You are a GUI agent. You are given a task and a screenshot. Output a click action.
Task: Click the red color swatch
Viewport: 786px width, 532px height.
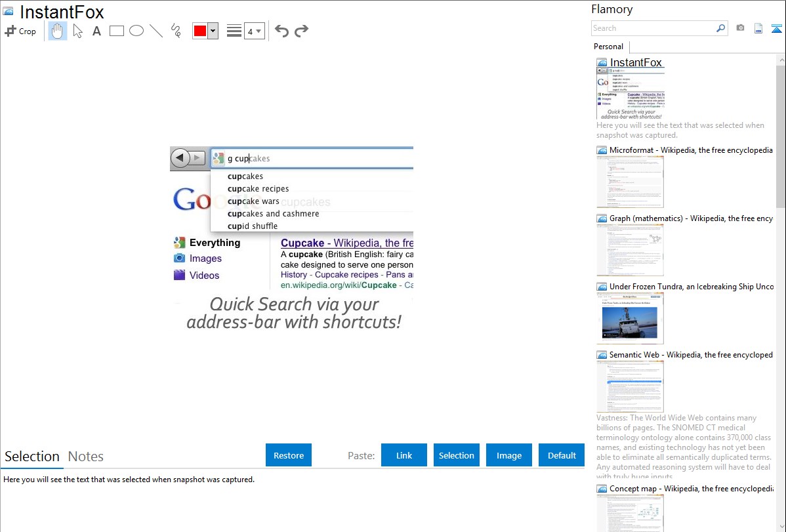tap(200, 31)
